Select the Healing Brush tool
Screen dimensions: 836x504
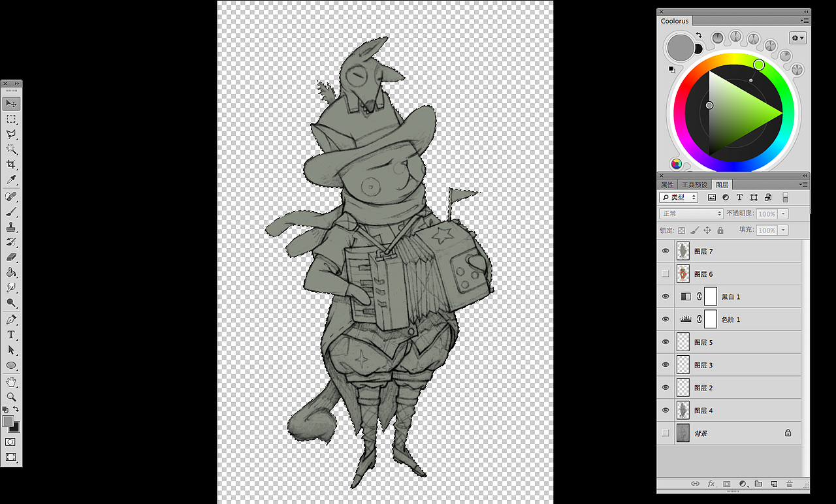click(x=11, y=197)
